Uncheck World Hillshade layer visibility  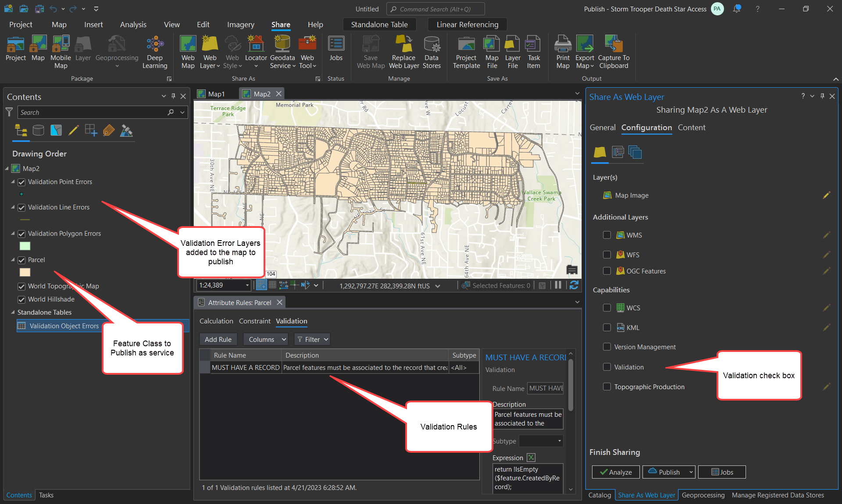click(x=21, y=299)
